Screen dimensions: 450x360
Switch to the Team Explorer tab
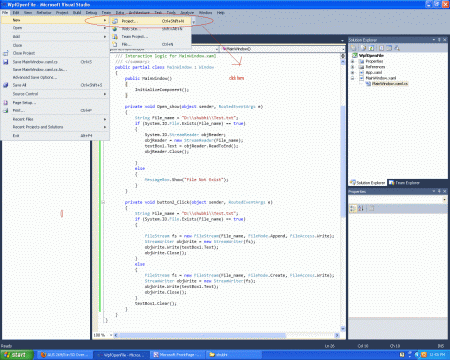coord(404,183)
